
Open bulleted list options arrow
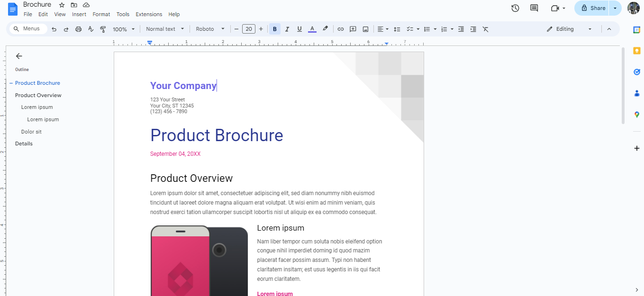pos(435,29)
